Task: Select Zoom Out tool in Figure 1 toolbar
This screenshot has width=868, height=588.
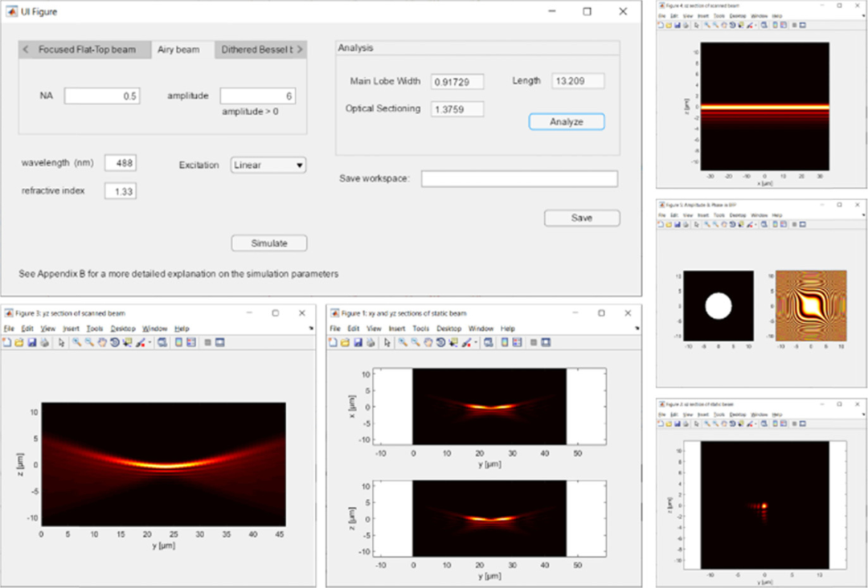Action: pos(415,342)
